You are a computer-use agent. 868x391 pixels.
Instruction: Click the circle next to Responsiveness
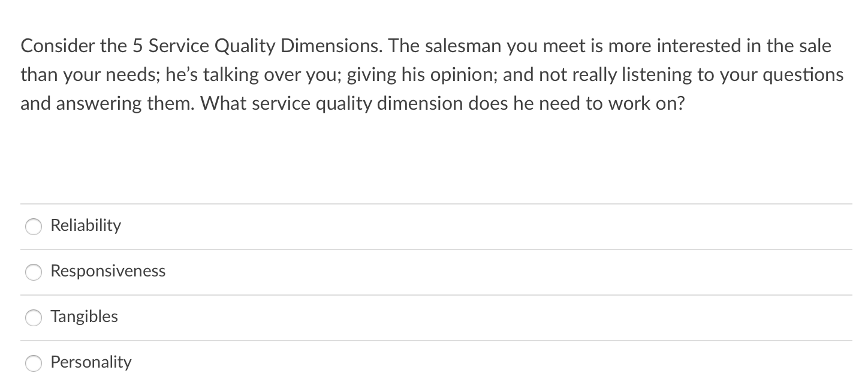coord(34,272)
